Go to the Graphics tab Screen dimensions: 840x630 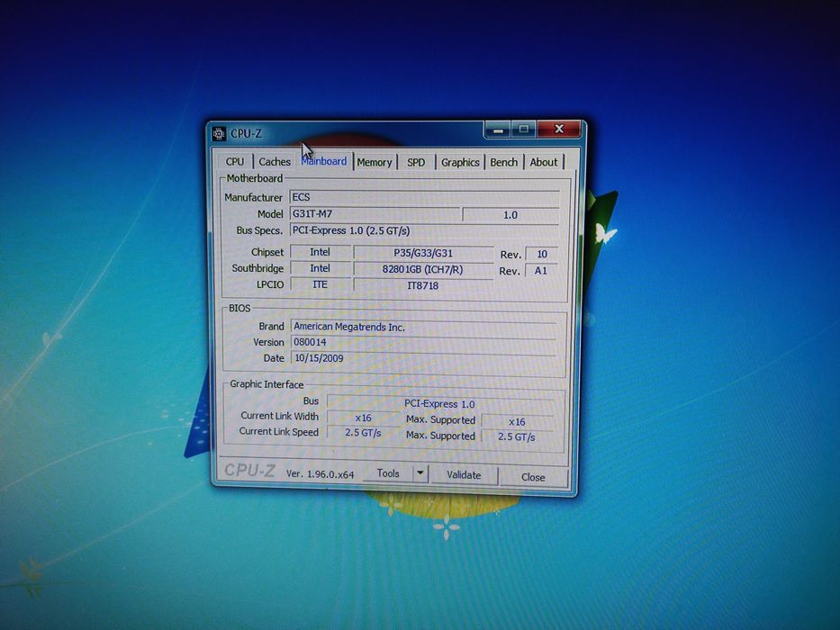coord(460,162)
